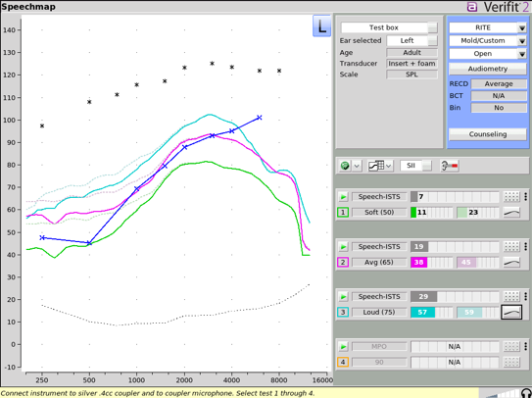The width and height of the screenshot is (532, 398).
Task: Click the gray unaided bar showing 7
Action: pyautogui.click(x=455, y=197)
